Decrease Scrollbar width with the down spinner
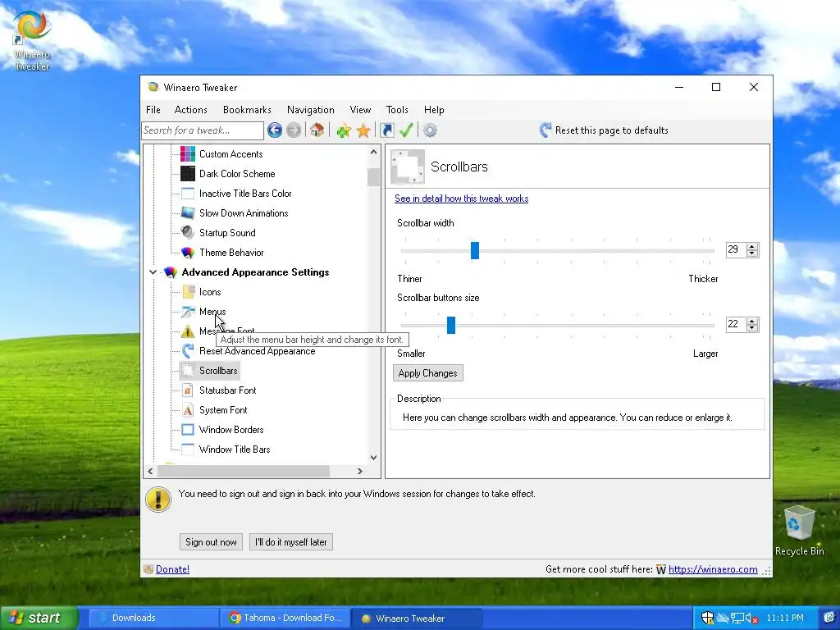Image resolution: width=840 pixels, height=630 pixels. pos(752,253)
